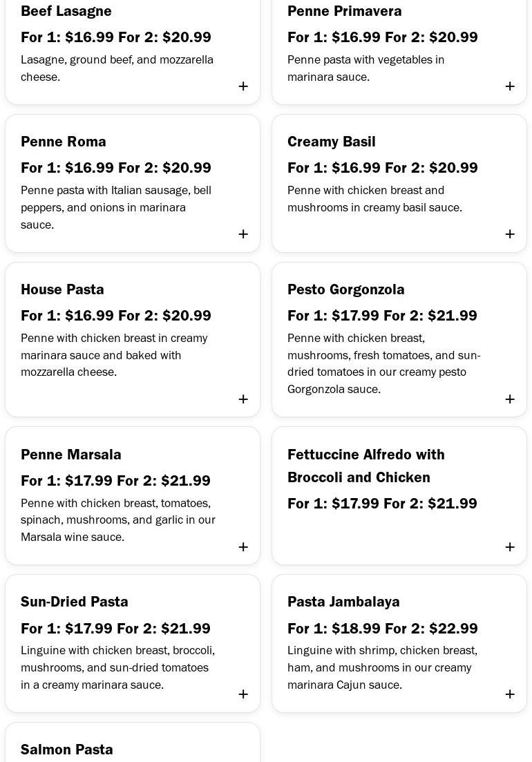The width and height of the screenshot is (532, 762).
Task: Click the Pasta Jambalaya plus icon
Action: click(510, 694)
